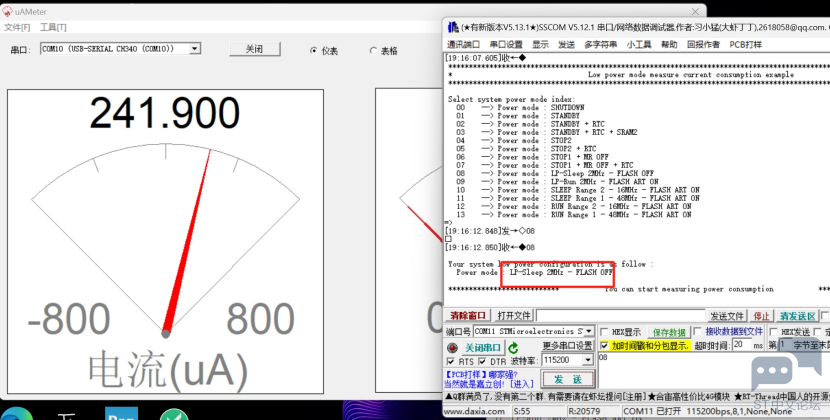Close the uAMeter window
Screen dimensions: 830x420
click(695, 11)
